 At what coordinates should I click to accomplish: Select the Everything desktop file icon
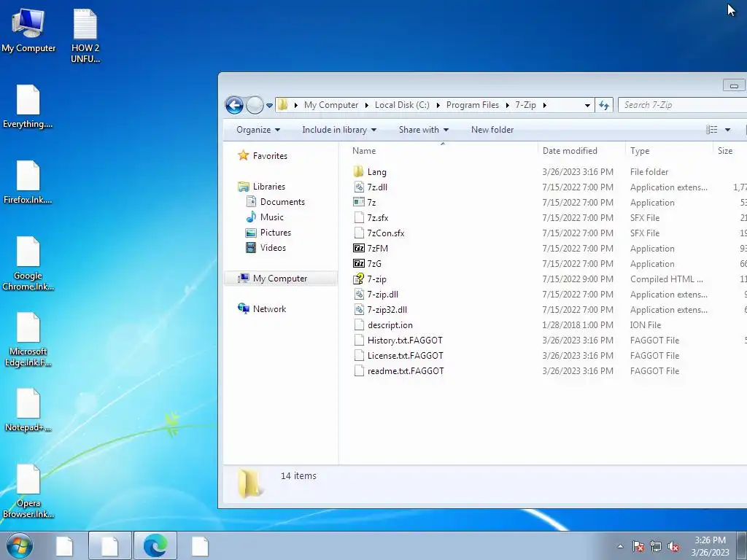tap(28, 106)
